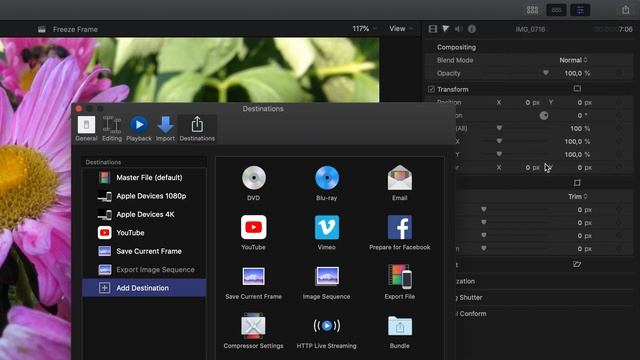Screen dimensions: 640x360
Task: Select Master File (default) in list
Action: pos(144,178)
